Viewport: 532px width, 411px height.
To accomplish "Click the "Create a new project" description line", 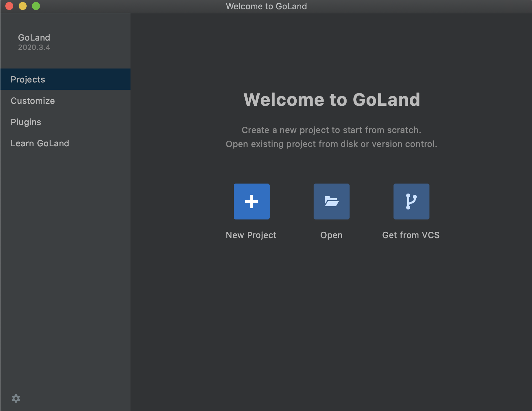I will [332, 130].
